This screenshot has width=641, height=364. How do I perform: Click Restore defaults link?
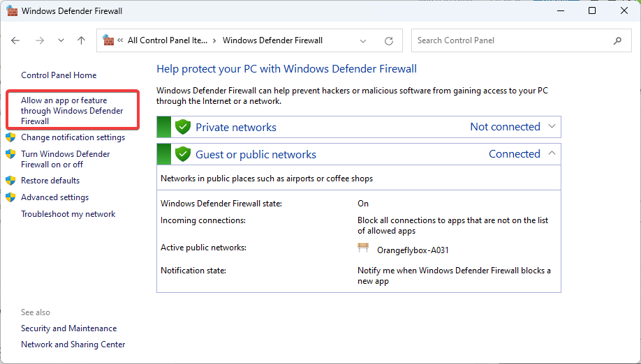click(50, 181)
